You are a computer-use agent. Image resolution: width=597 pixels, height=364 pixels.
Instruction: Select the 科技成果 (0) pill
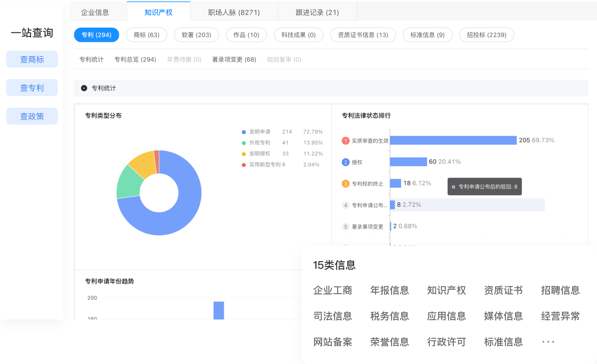298,35
